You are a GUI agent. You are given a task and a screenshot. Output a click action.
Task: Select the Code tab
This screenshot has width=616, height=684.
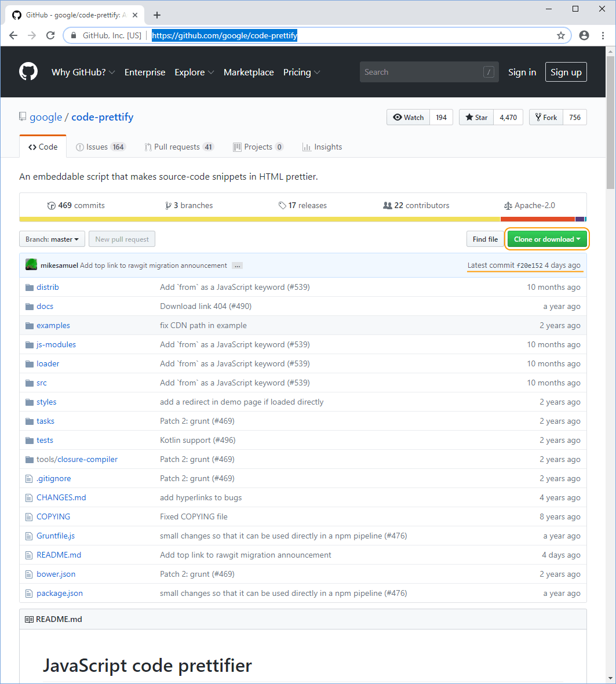43,147
